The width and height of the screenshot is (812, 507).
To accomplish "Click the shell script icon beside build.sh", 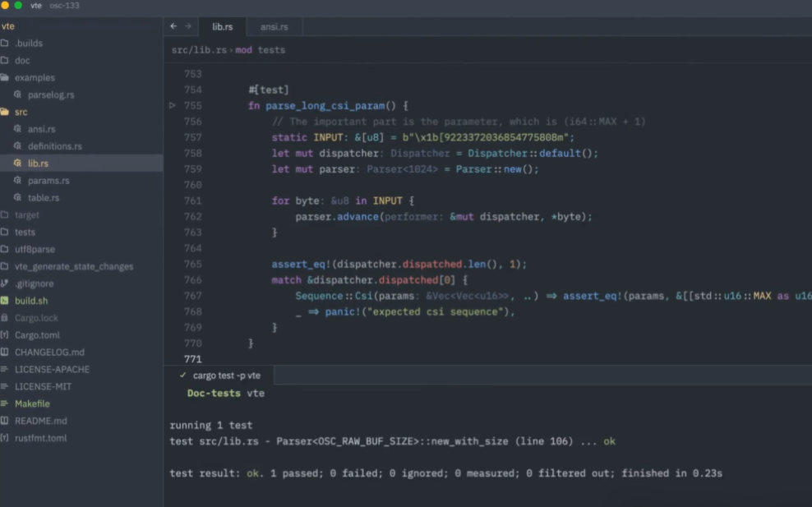I will tap(5, 301).
